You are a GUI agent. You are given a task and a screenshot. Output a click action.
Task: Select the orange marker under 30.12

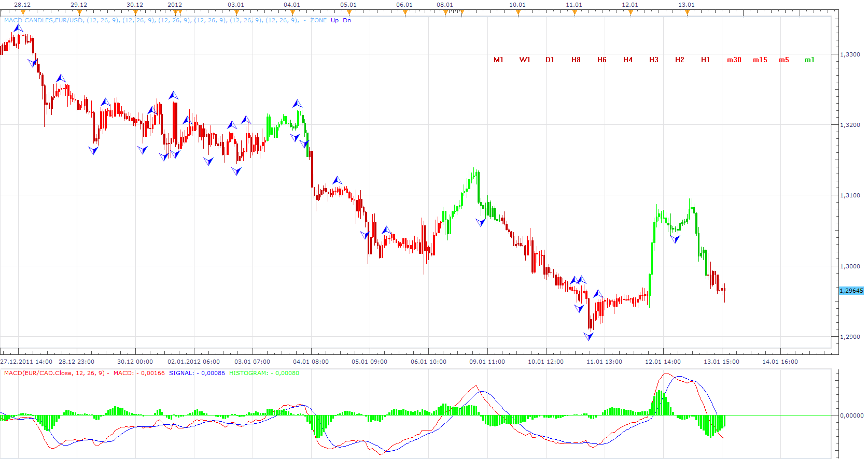tap(135, 12)
